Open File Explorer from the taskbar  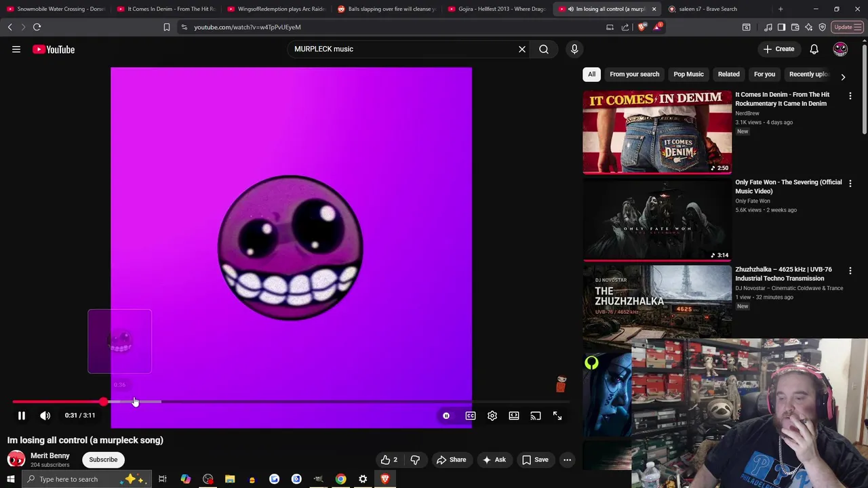(230, 479)
